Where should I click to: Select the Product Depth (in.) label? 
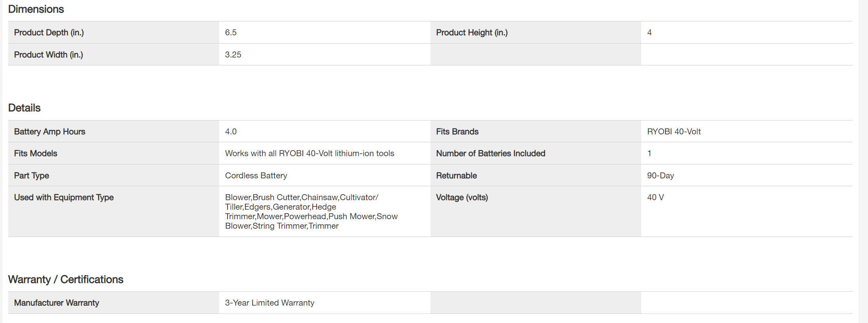pyautogui.click(x=49, y=32)
